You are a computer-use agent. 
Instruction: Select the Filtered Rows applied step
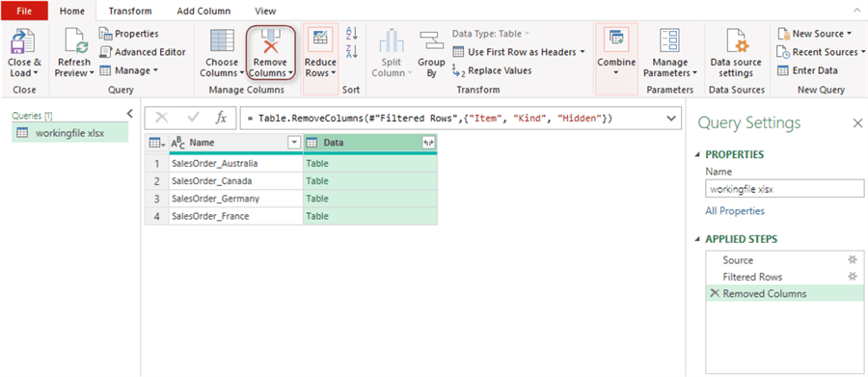[x=784, y=277]
